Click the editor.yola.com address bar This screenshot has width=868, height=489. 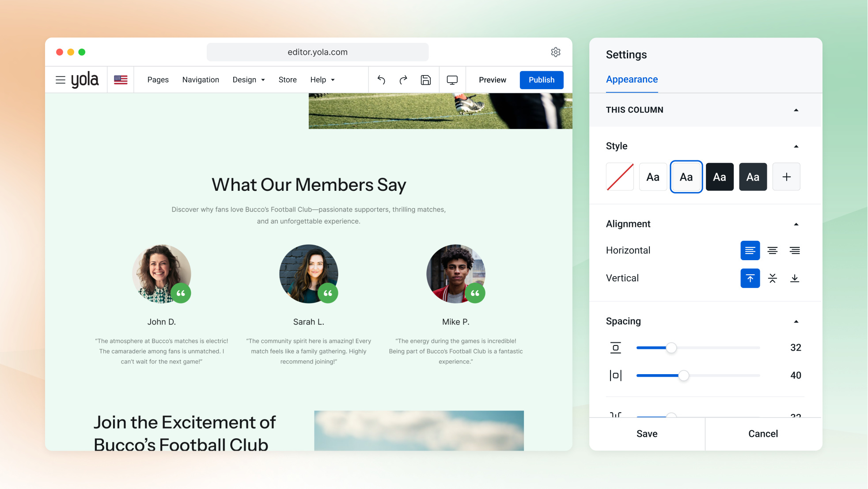(318, 52)
